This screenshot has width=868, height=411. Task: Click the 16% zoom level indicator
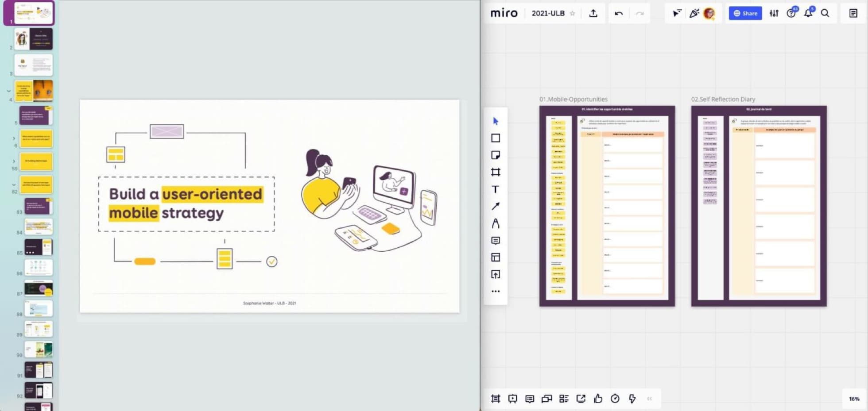[x=854, y=399]
